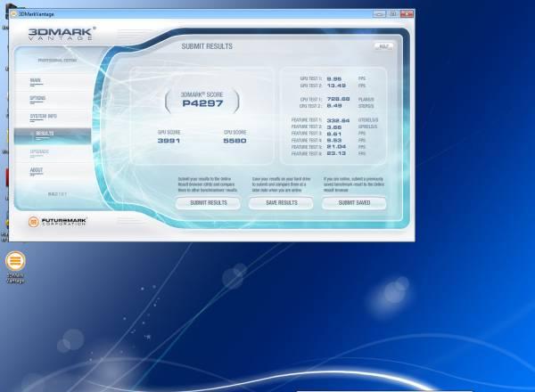
Task: Open the Options section in sidebar
Action: (37, 98)
